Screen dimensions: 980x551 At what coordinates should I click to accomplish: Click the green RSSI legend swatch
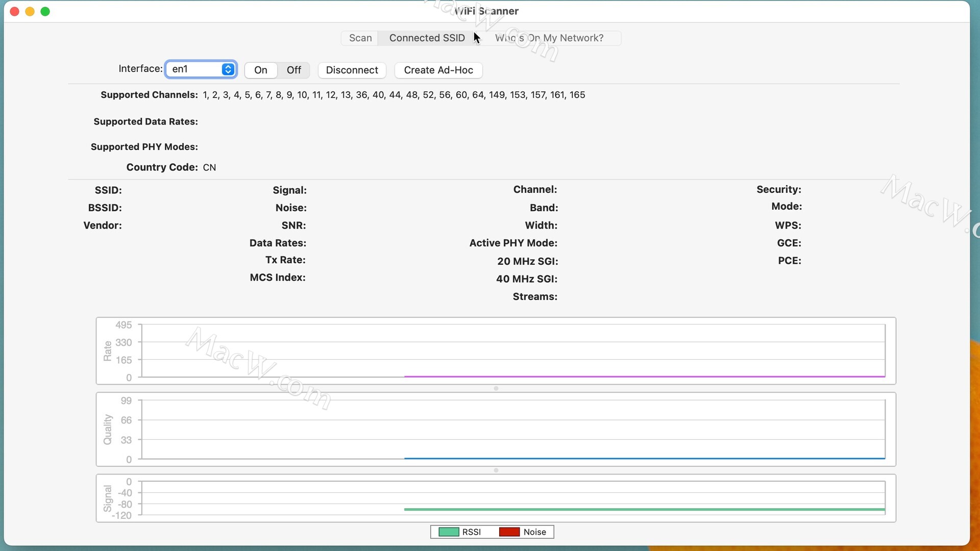(449, 532)
